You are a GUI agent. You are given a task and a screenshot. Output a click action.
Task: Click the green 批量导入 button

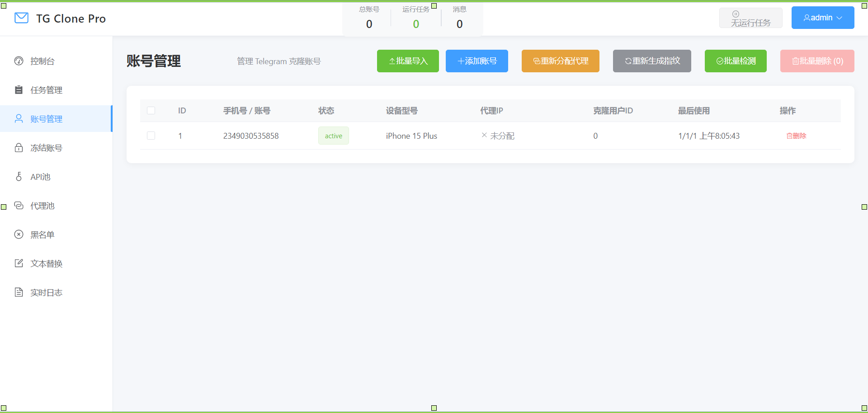(x=408, y=61)
